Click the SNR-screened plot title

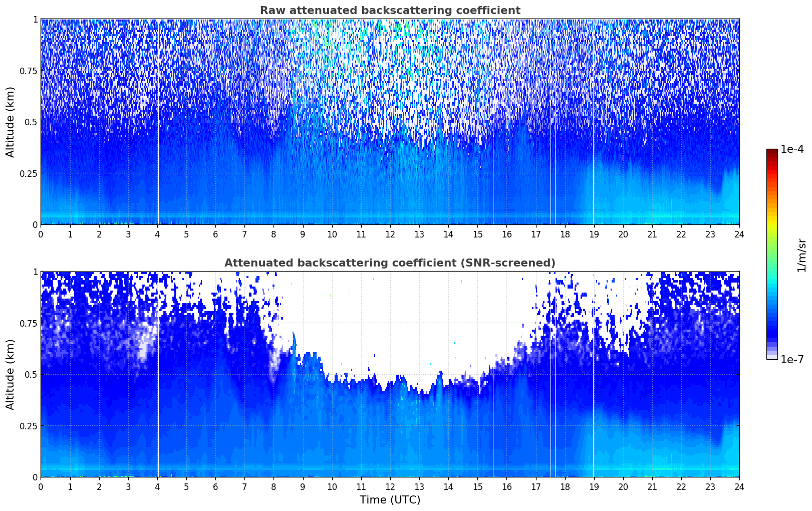click(x=390, y=263)
